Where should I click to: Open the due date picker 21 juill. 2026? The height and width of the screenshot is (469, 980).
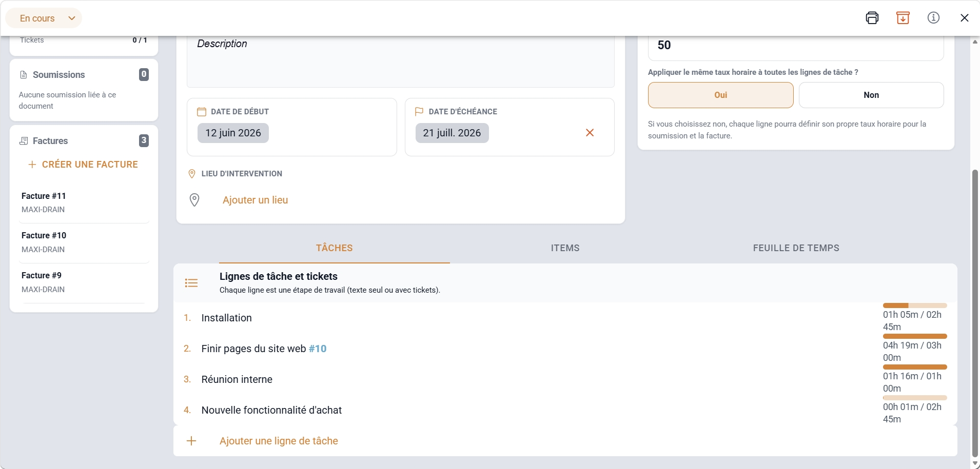452,133
